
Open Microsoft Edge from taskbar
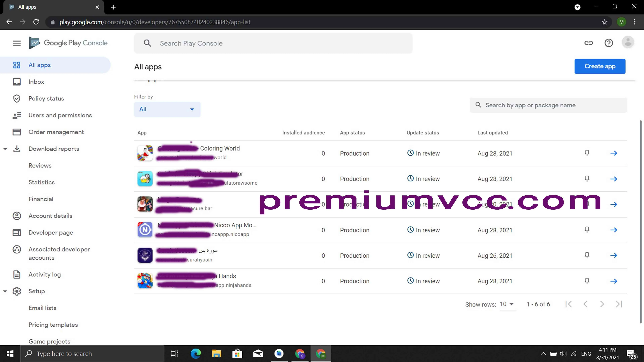click(195, 354)
